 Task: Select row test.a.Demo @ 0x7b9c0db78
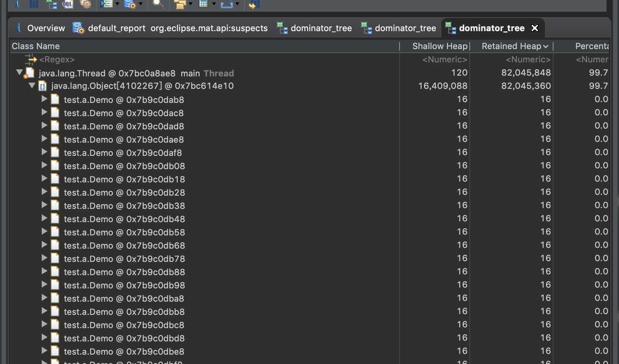click(x=309, y=259)
